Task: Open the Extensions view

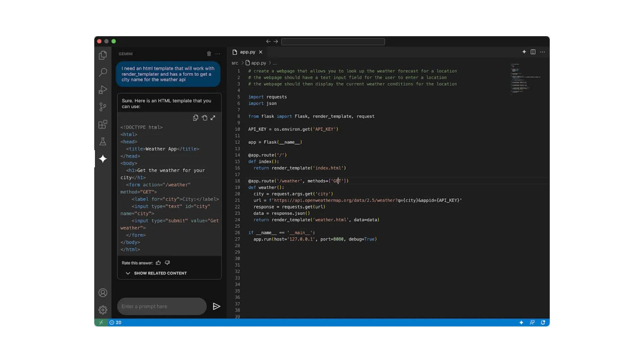Action: point(103,124)
